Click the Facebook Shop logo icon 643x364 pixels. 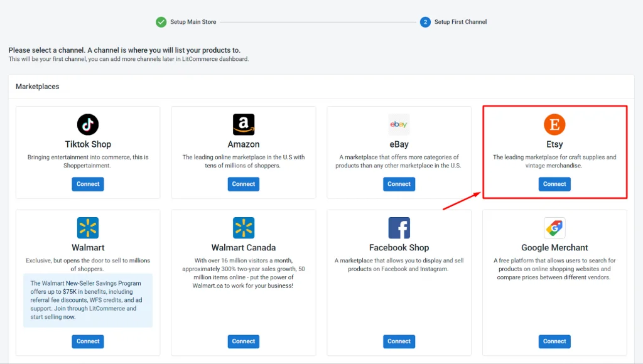pos(399,228)
